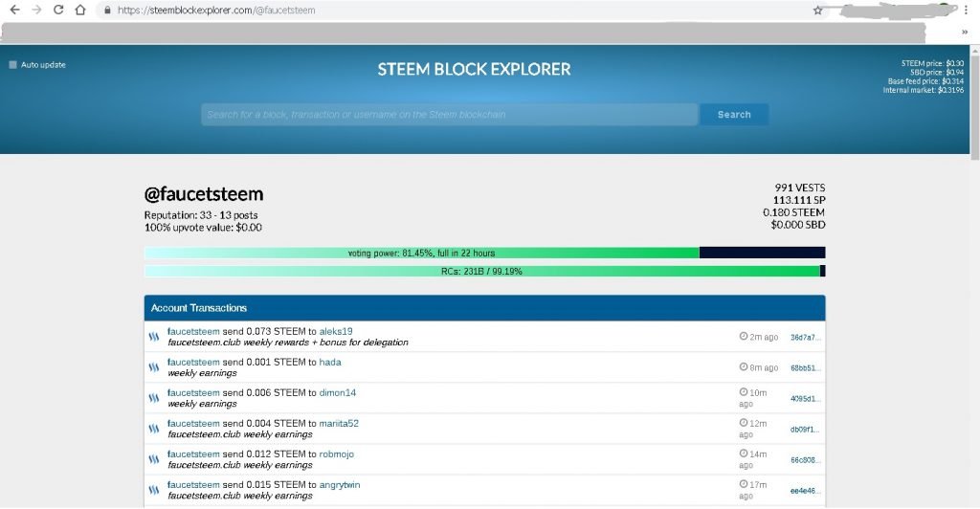Screen dimensions: 980x509
Task: Click Steem icon in mariita52 transaction row
Action: [x=154, y=429]
